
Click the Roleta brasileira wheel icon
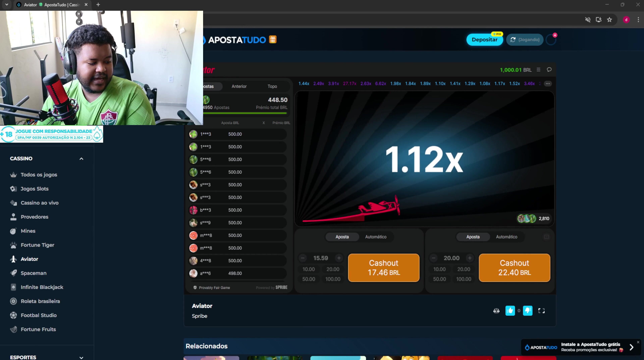coord(13,301)
